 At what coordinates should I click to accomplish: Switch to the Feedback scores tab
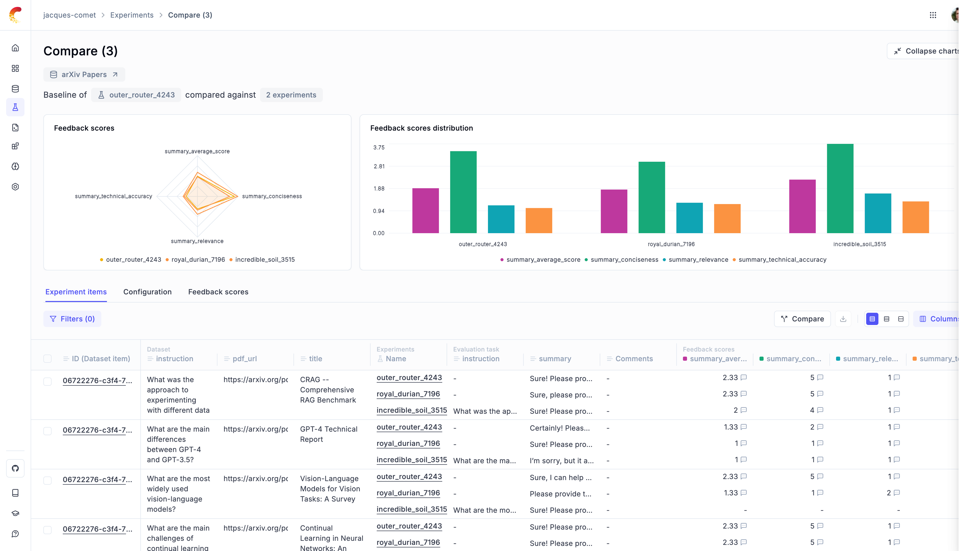(218, 292)
